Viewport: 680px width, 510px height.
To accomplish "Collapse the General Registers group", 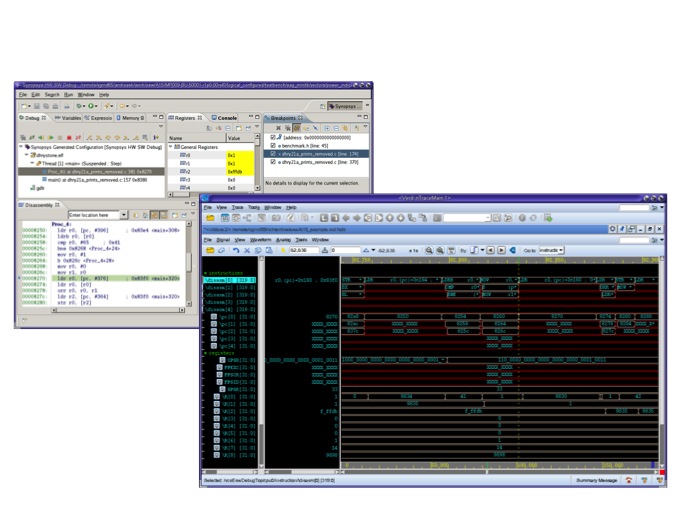I will pyautogui.click(x=171, y=147).
